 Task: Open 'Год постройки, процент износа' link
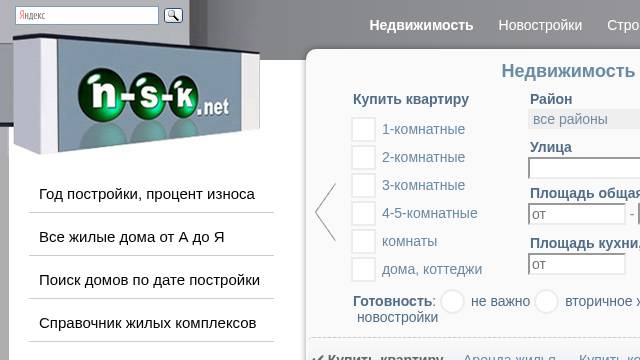[x=147, y=194]
